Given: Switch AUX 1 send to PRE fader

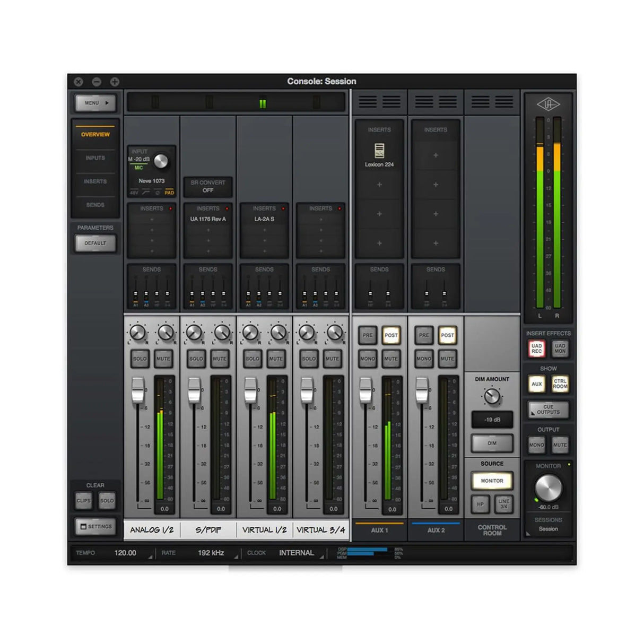Looking at the screenshot, I should coord(367,335).
